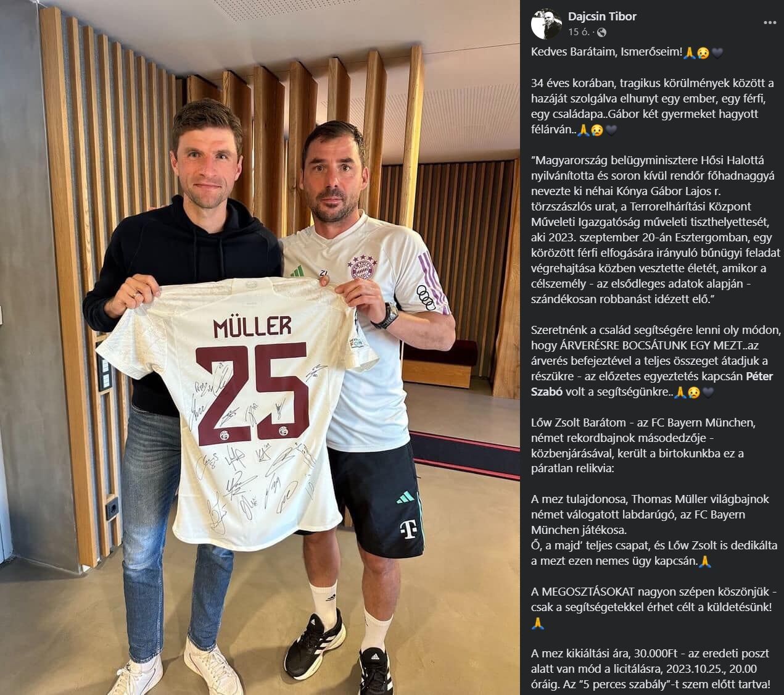
Task: Click the Dajcsin Tibor author name
Action: tap(601, 17)
